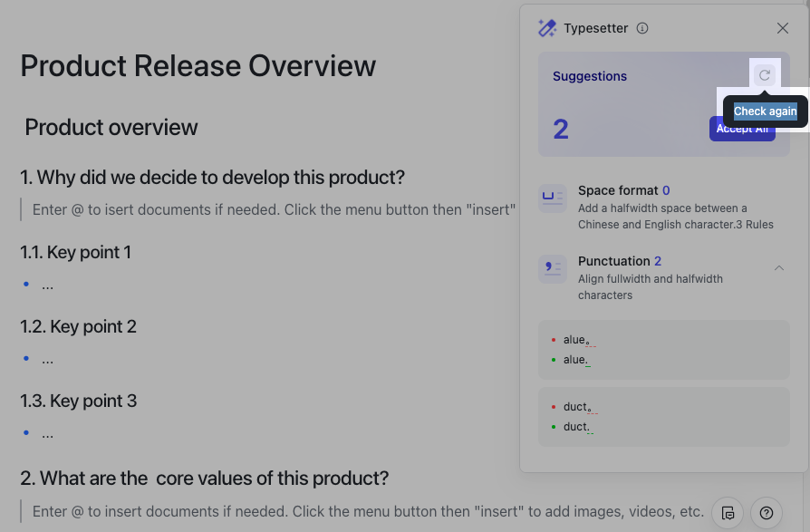
Task: Select the "duct" punctuation suggestion card
Action: (663, 417)
